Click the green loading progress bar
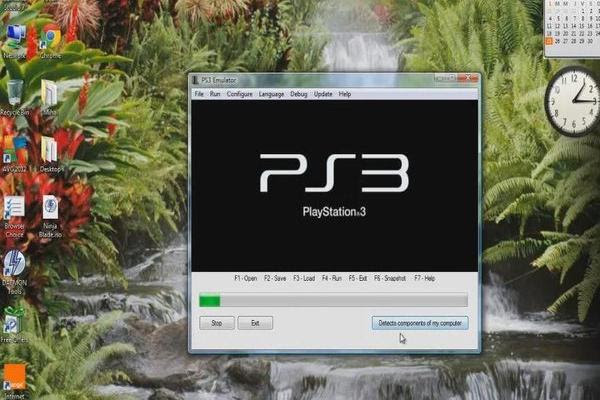This screenshot has width=600, height=400. (x=333, y=300)
